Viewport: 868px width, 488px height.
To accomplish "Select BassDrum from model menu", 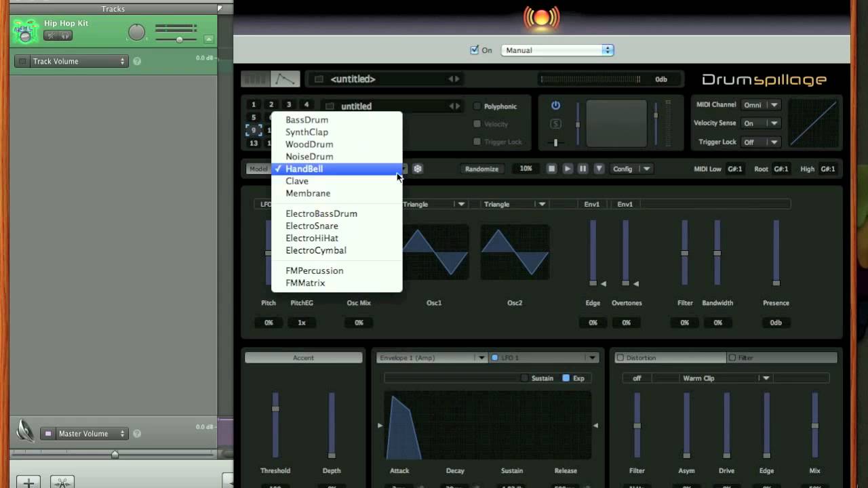I will [x=337, y=120].
